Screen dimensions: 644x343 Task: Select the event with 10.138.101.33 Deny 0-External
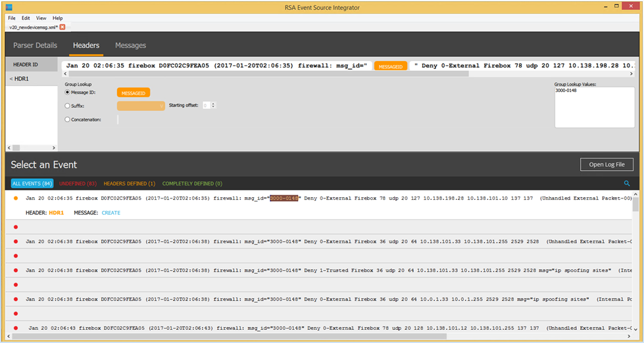click(320, 242)
